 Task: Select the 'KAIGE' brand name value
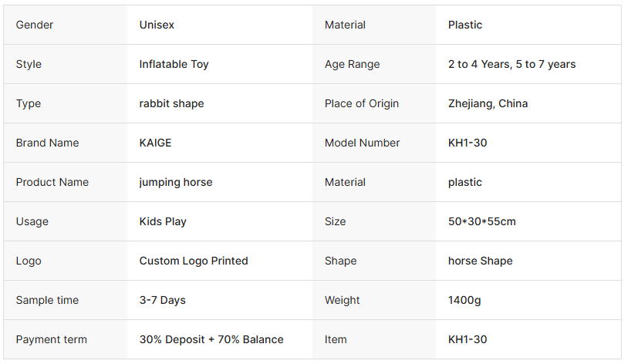pyautogui.click(x=155, y=143)
